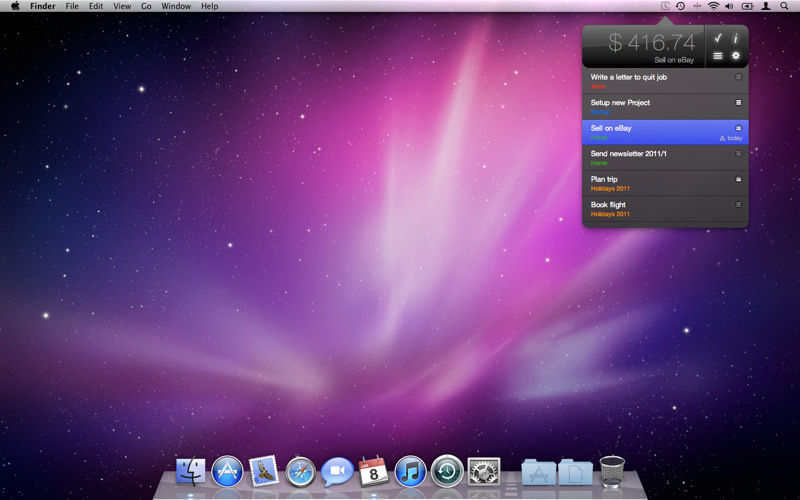800x500 pixels.
Task: Select the 'Send newsletter 2011/1' task
Action: click(x=665, y=158)
